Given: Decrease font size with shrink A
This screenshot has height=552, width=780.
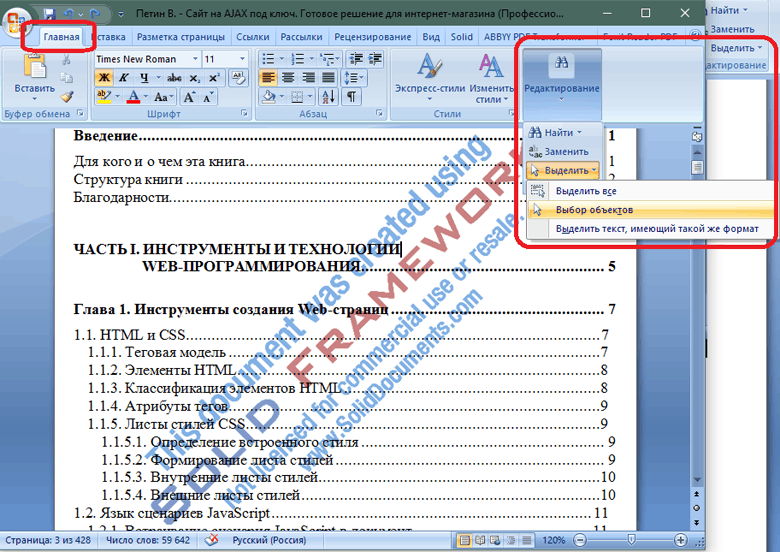Looking at the screenshot, I should 208,96.
